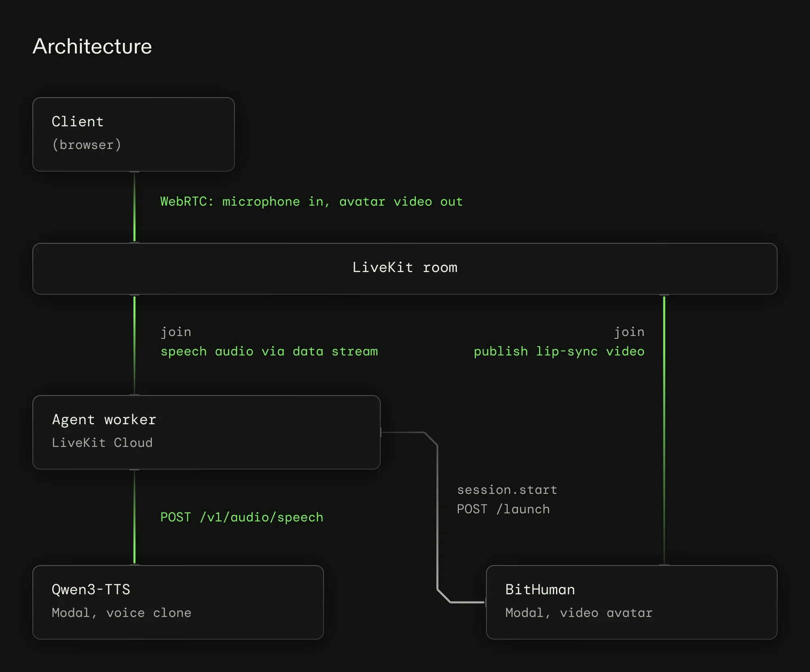Select the Agent worker box
This screenshot has width=810, height=672.
point(207,432)
